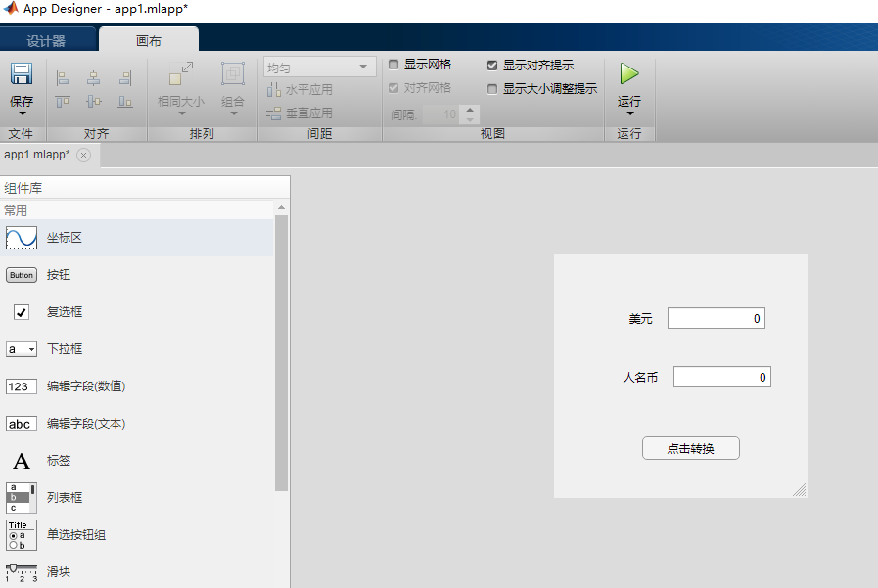Open the Save dropdown arrow under 保存
This screenshot has width=878, height=588.
coord(22,113)
